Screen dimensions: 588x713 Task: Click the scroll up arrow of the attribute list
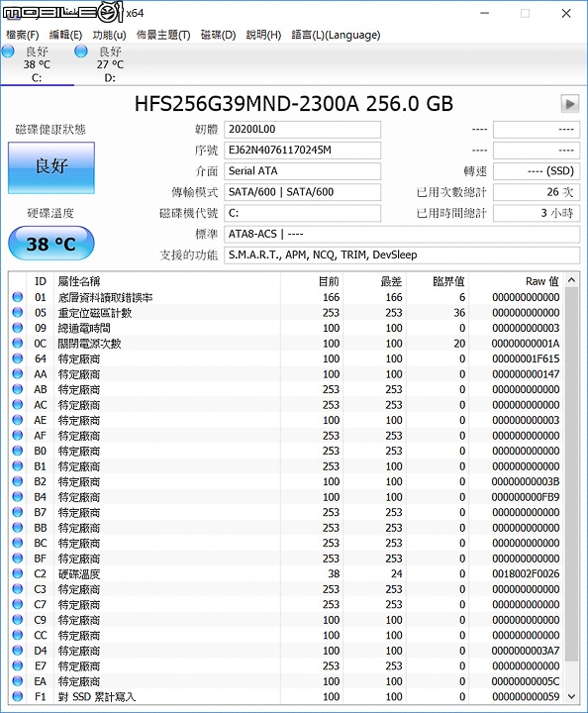[x=571, y=280]
